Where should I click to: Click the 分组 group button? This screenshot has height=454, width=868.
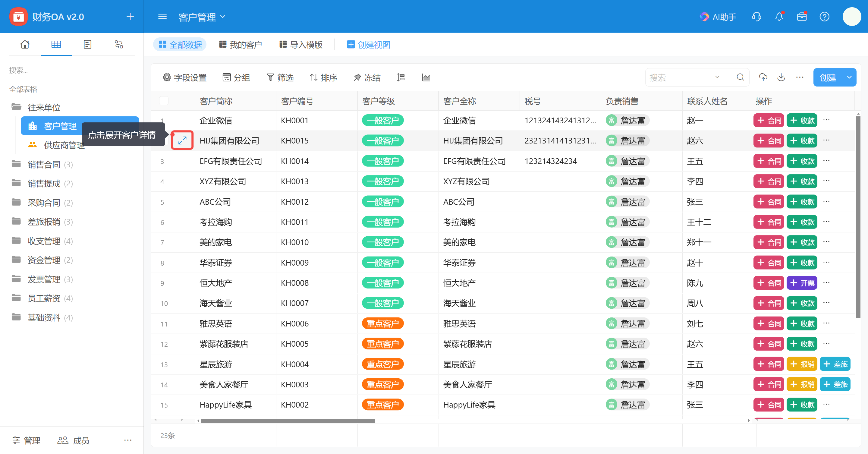pyautogui.click(x=236, y=77)
